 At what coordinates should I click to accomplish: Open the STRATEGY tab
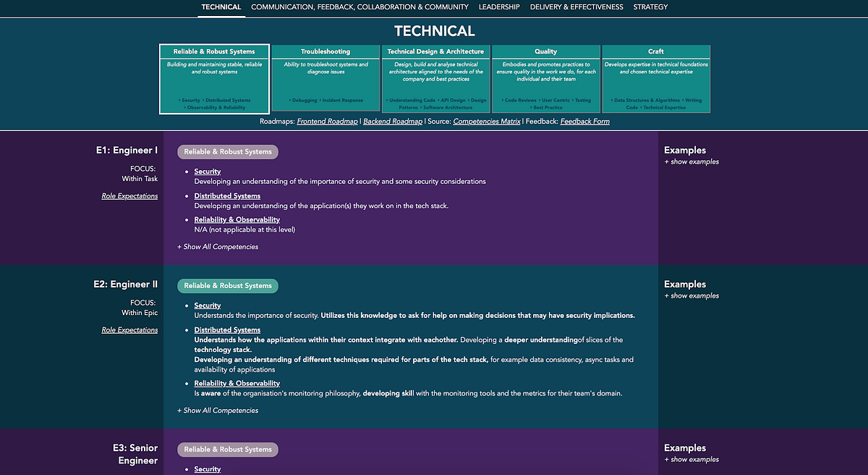(x=650, y=7)
